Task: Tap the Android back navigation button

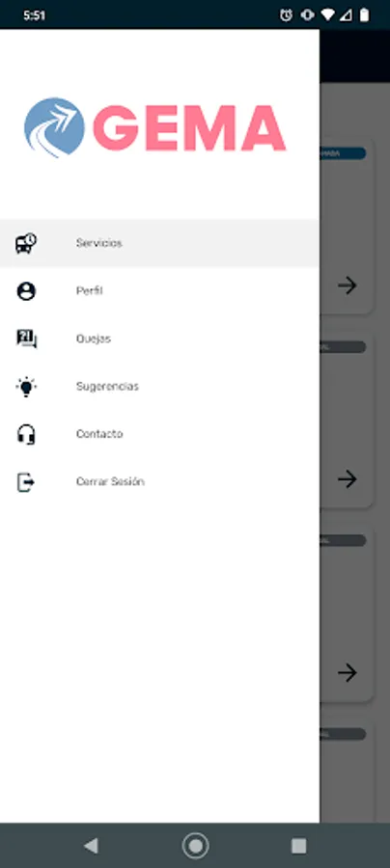Action: pos(91,845)
